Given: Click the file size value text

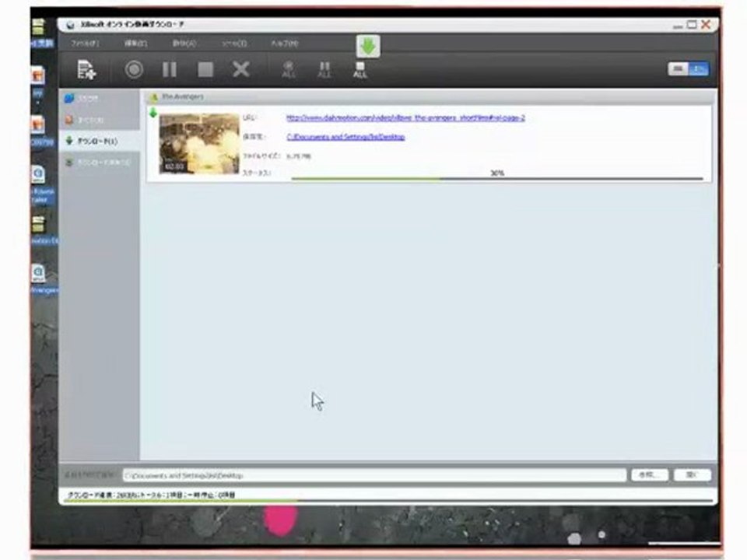Looking at the screenshot, I should pos(299,156).
